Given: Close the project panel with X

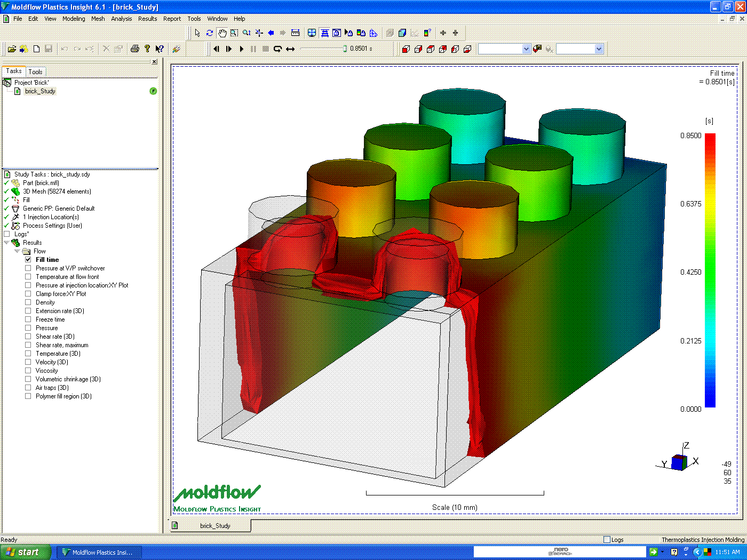Looking at the screenshot, I should tap(154, 62).
